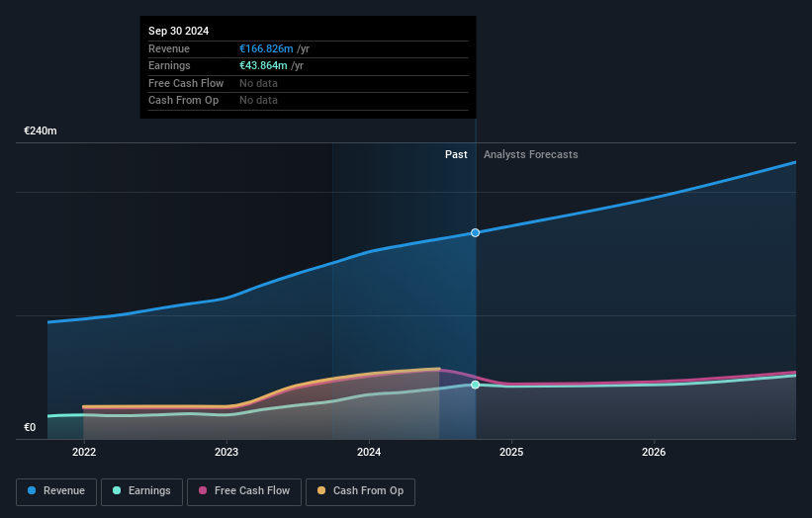Toggle the Cash From Op legend button
Image resolution: width=812 pixels, height=518 pixels.
[x=360, y=491]
